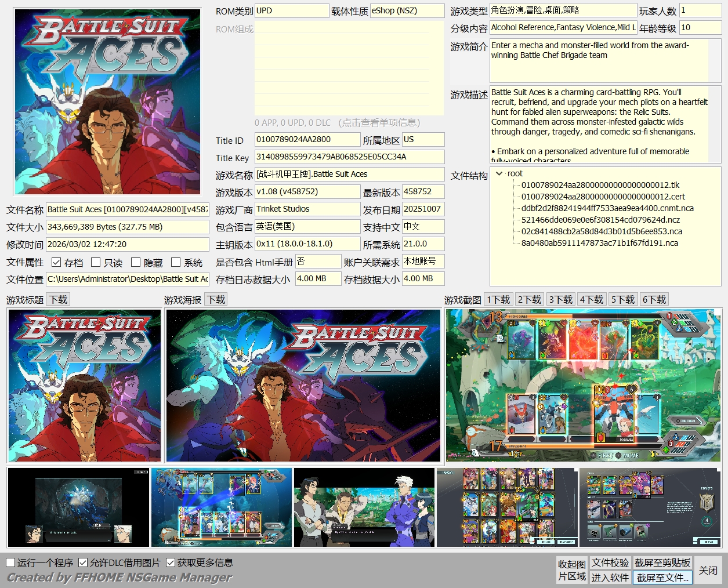Toggle the 存档 archive attribute checkbox
The image size is (728, 588).
(56, 262)
